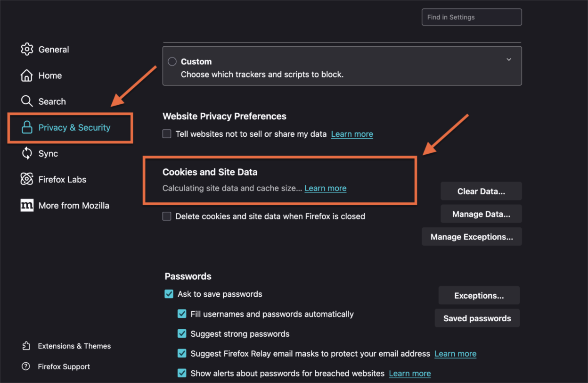Screen dimensions: 588x383
Task: Click the Search magnifier icon in sidebar
Action: tap(27, 101)
